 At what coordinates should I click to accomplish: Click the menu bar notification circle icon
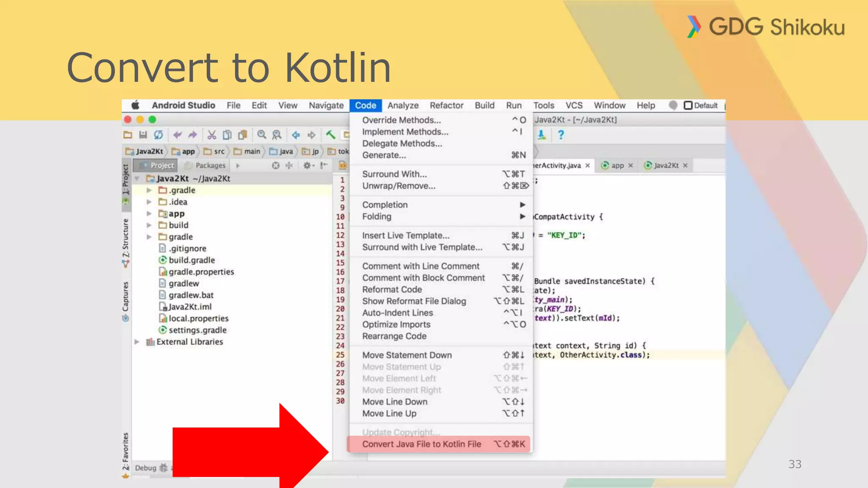pyautogui.click(x=673, y=105)
